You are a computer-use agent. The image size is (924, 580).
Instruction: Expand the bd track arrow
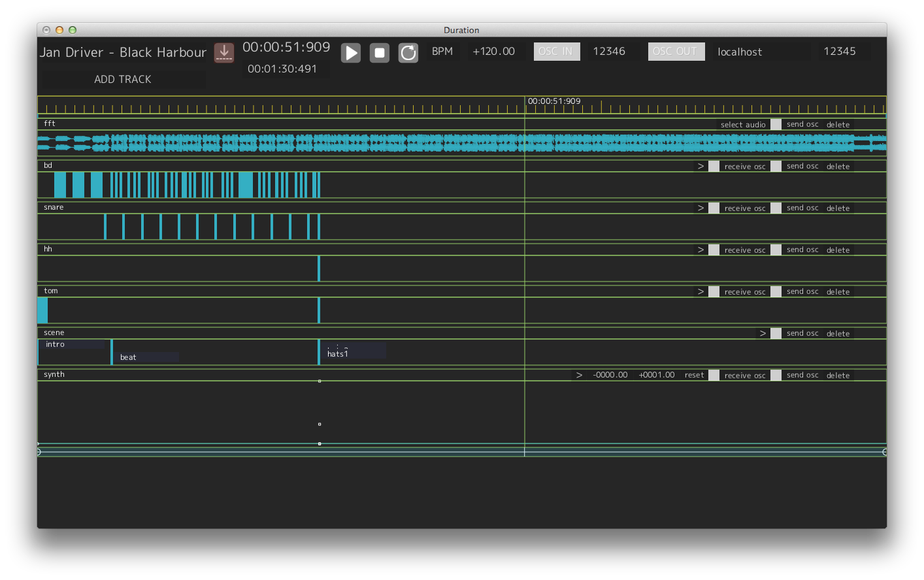point(701,167)
